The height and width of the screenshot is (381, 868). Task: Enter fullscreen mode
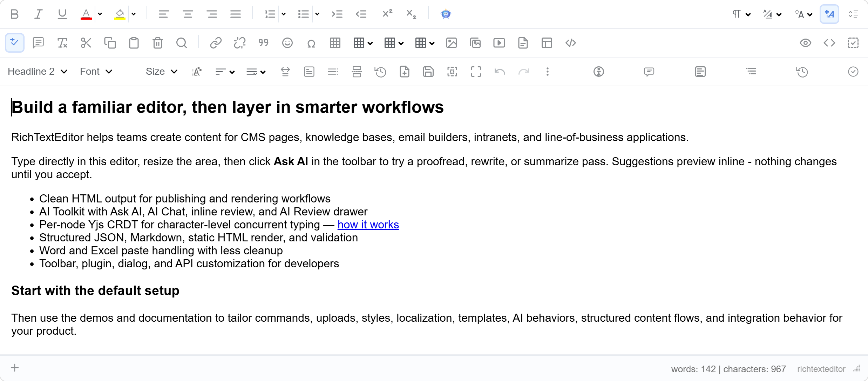(476, 72)
